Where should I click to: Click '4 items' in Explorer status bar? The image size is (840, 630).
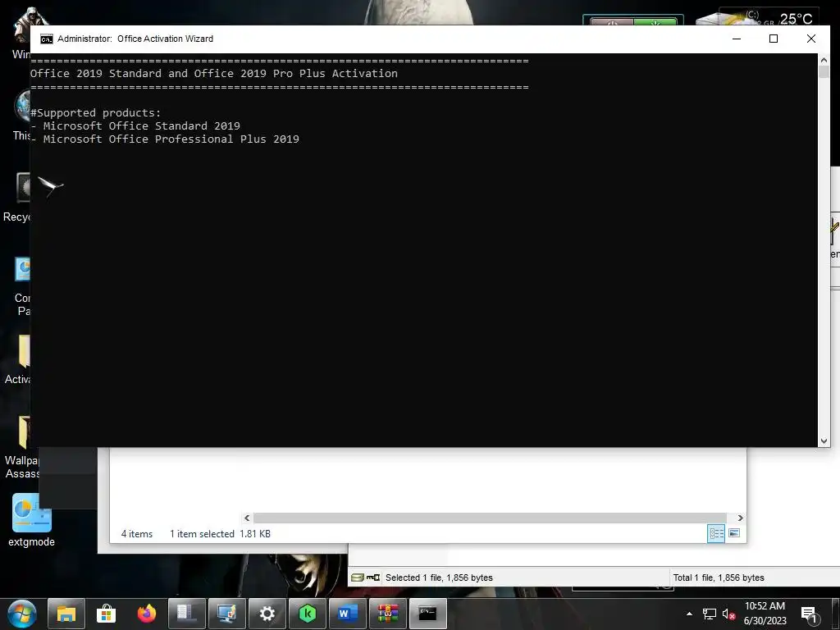coord(137,534)
